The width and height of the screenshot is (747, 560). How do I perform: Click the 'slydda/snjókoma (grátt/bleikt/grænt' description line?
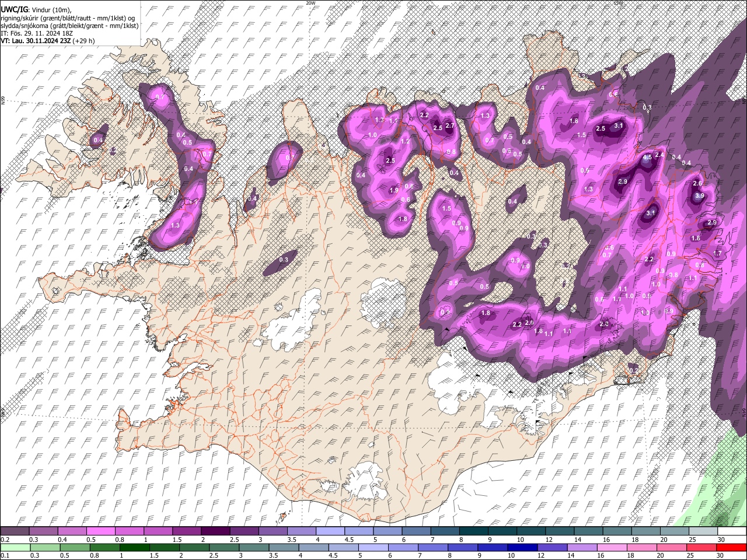[69, 26]
